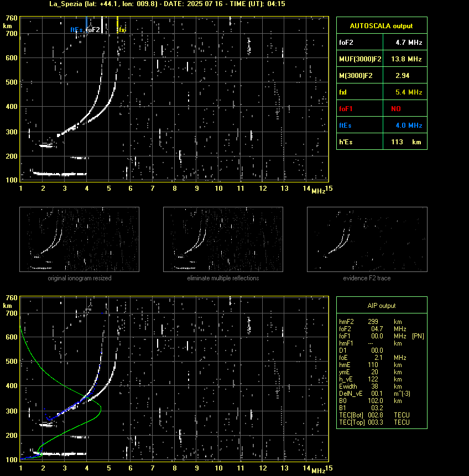The width and height of the screenshot is (469, 476).
Task: Click the 'km' axis unit on bottom ionogram
Action: coord(7,306)
